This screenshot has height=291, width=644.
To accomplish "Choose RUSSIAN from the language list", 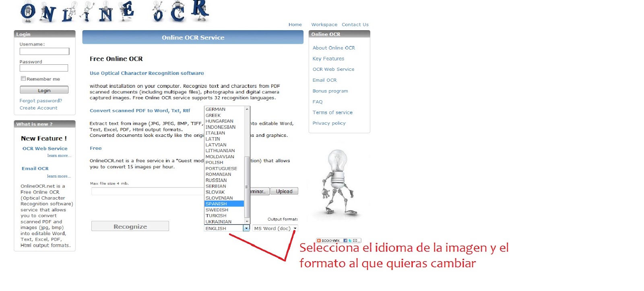I will coord(224,180).
